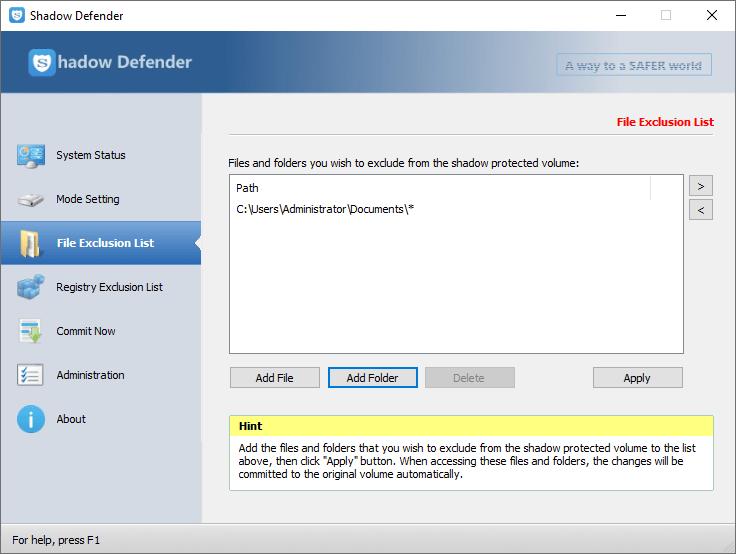Close the Shadow Defender window

tap(712, 15)
